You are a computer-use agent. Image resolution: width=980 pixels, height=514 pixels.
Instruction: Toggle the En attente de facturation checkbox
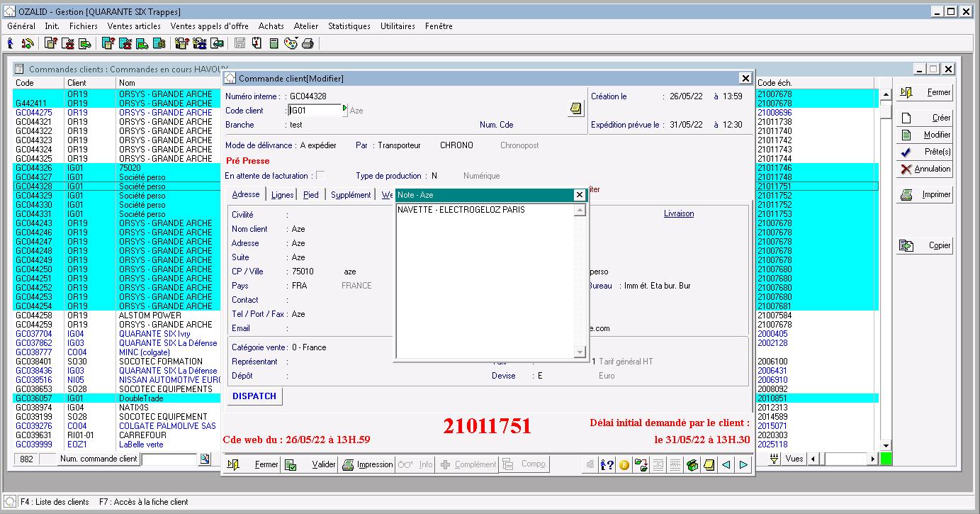[320, 176]
